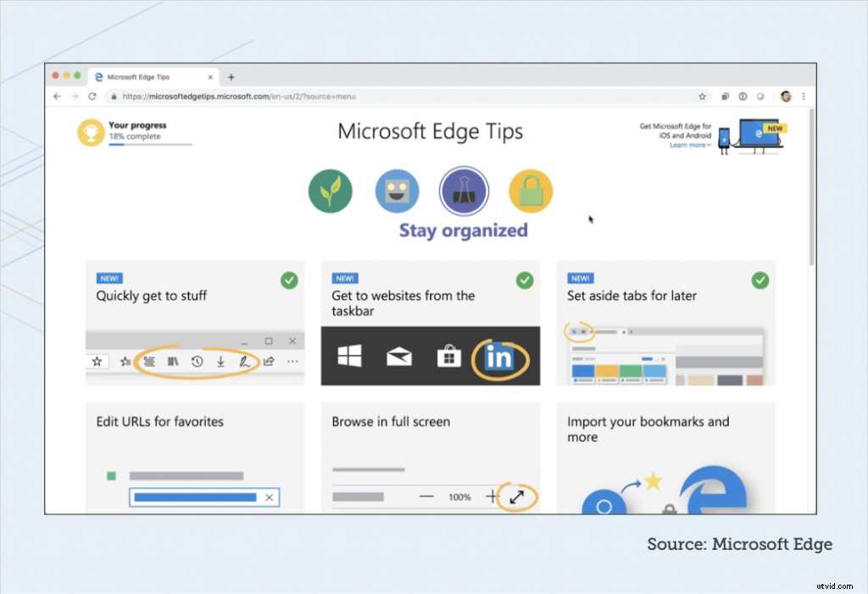Click the LinkedIn icon in the taskbar image
This screenshot has width=868, height=594.
tap(499, 357)
